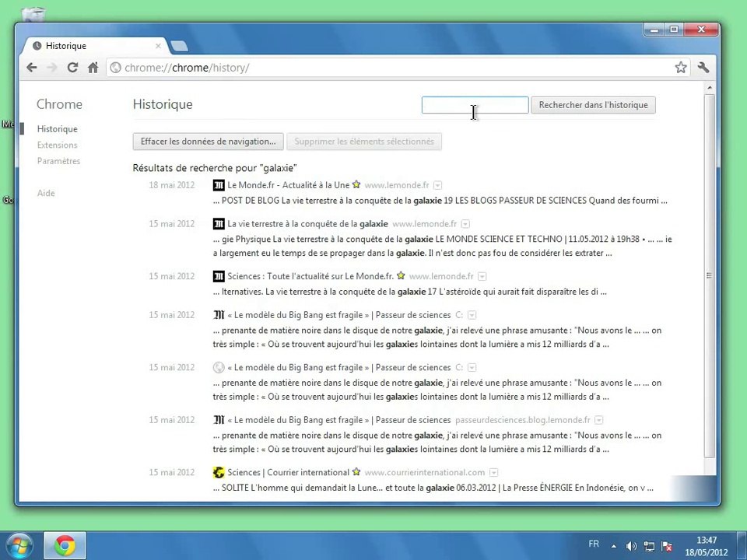
Task: Click Action Center flag tray icon
Action: pos(667,546)
